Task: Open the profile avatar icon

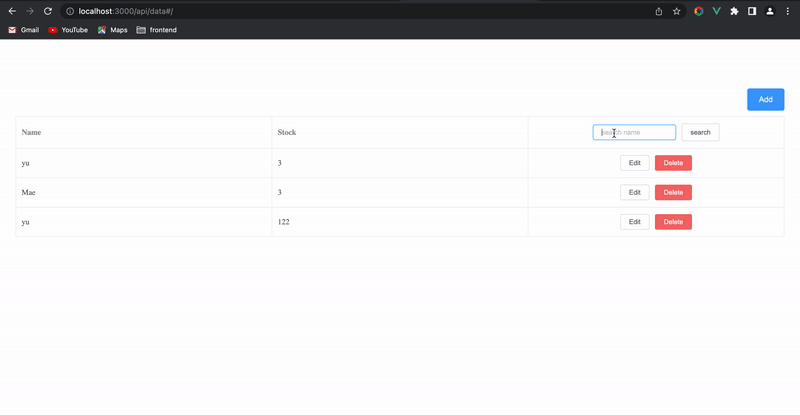Action: pyautogui.click(x=770, y=11)
